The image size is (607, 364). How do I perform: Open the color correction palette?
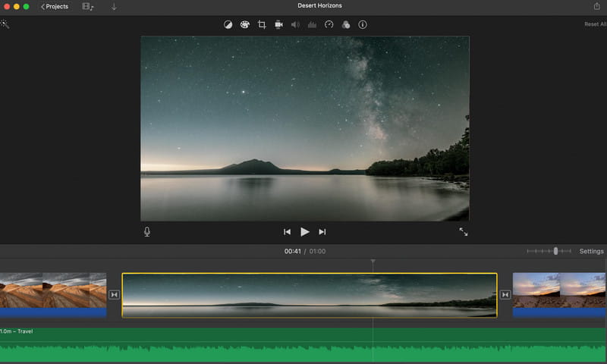coord(244,25)
